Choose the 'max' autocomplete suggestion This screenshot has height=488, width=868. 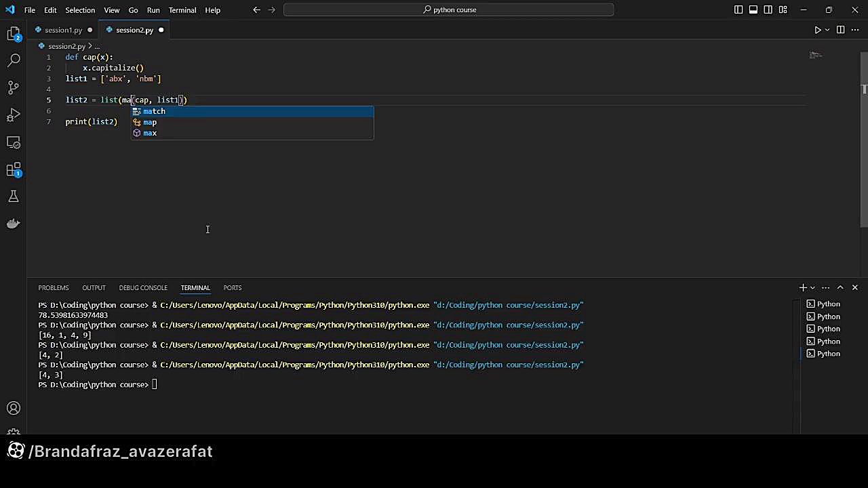tap(252, 133)
